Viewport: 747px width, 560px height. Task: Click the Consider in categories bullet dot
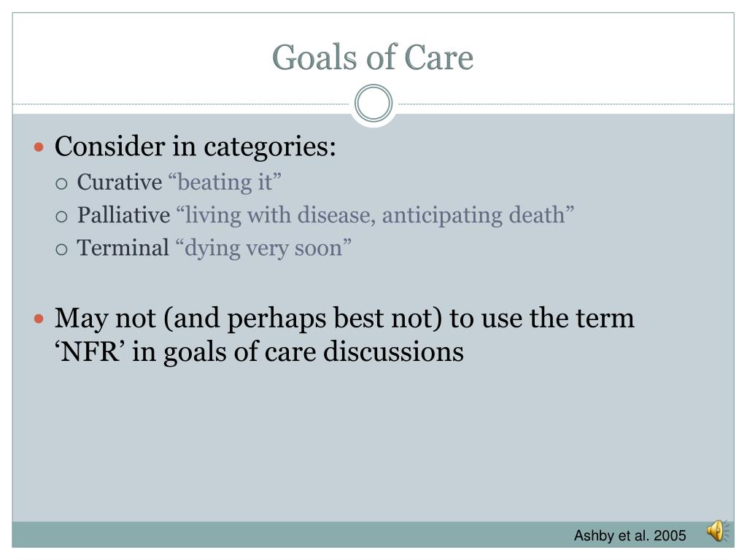click(39, 147)
